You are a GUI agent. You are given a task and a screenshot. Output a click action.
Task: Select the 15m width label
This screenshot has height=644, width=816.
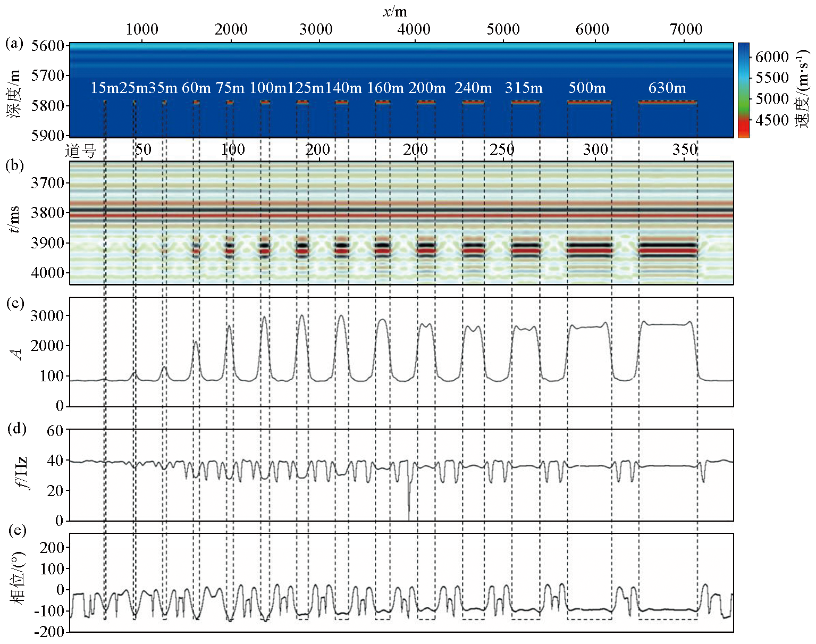click(x=105, y=88)
